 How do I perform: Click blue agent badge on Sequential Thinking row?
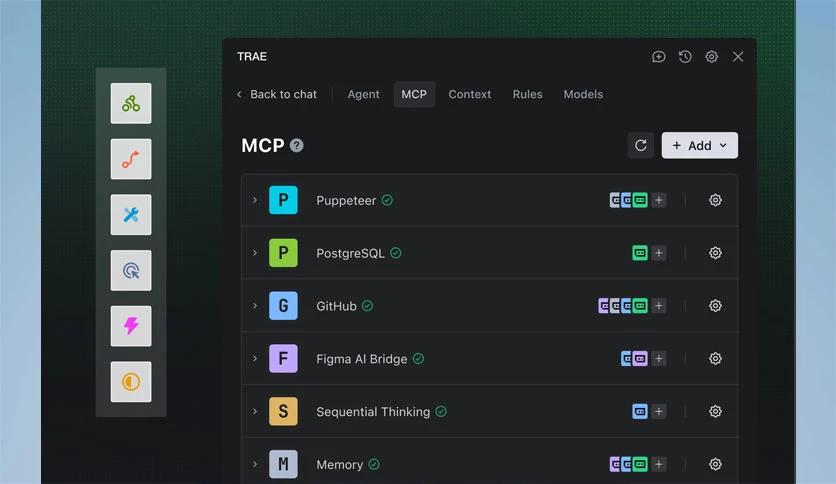pyautogui.click(x=640, y=412)
